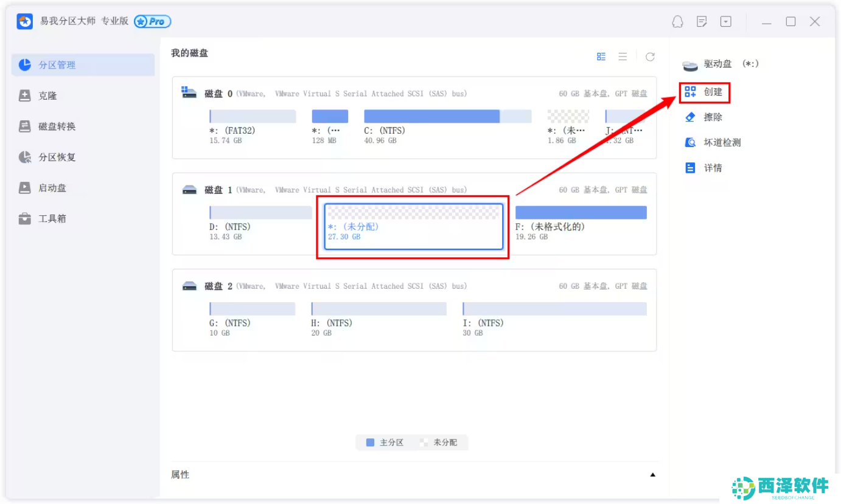Click the 磁盘 2 header label
Image resolution: width=841 pixels, height=504 pixels.
click(x=218, y=286)
